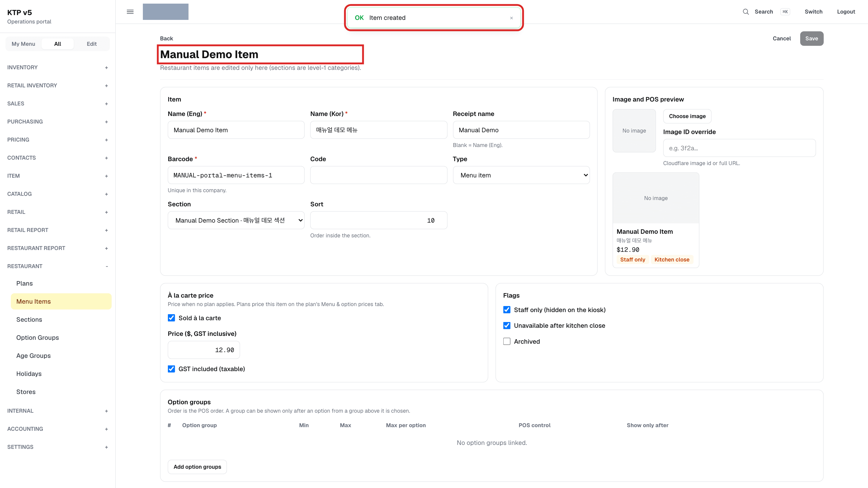
Task: Expand the PURCHASING menu group
Action: [58, 122]
